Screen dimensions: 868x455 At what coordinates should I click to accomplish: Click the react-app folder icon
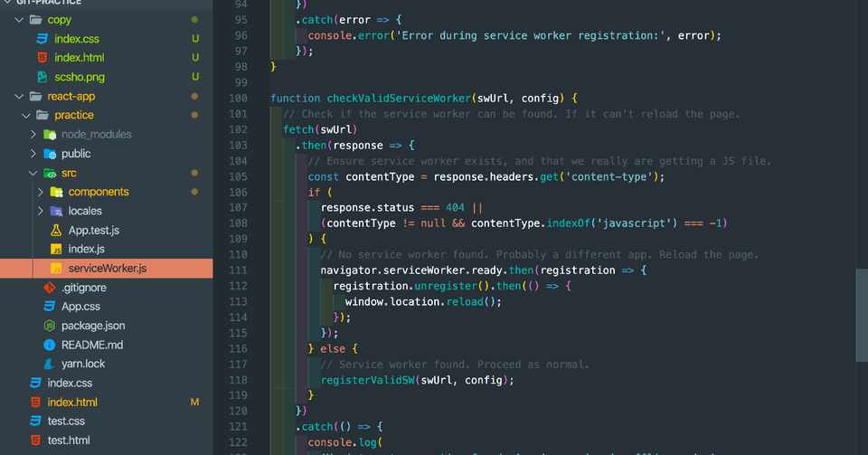36,96
